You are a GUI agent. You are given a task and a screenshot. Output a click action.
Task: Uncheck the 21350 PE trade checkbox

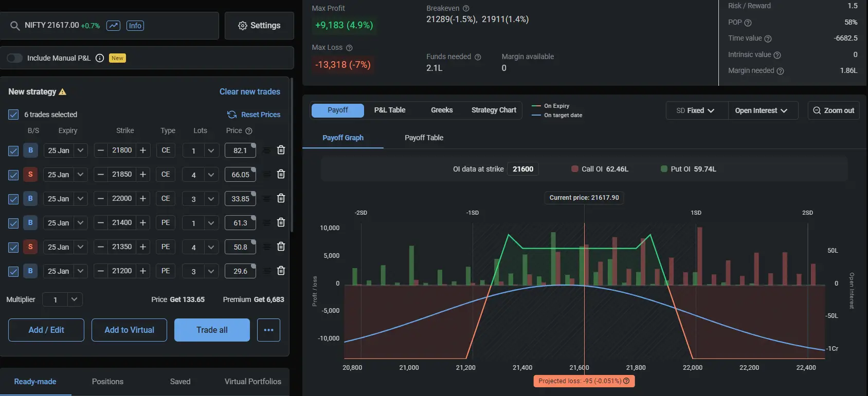click(13, 248)
